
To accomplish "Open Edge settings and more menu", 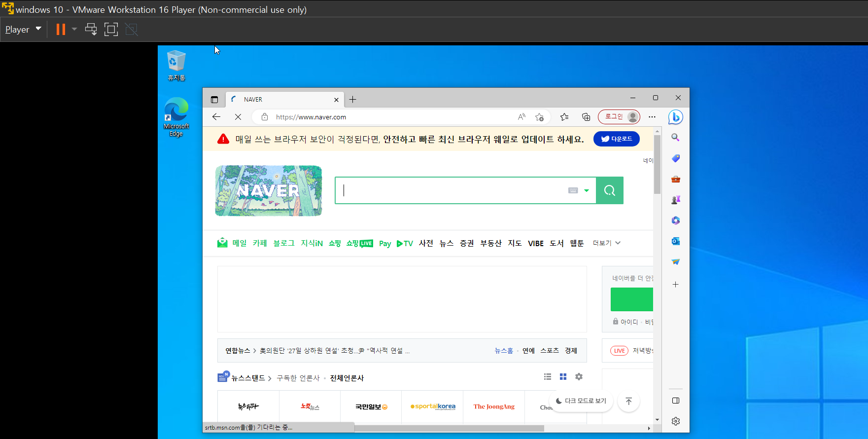I will point(652,117).
